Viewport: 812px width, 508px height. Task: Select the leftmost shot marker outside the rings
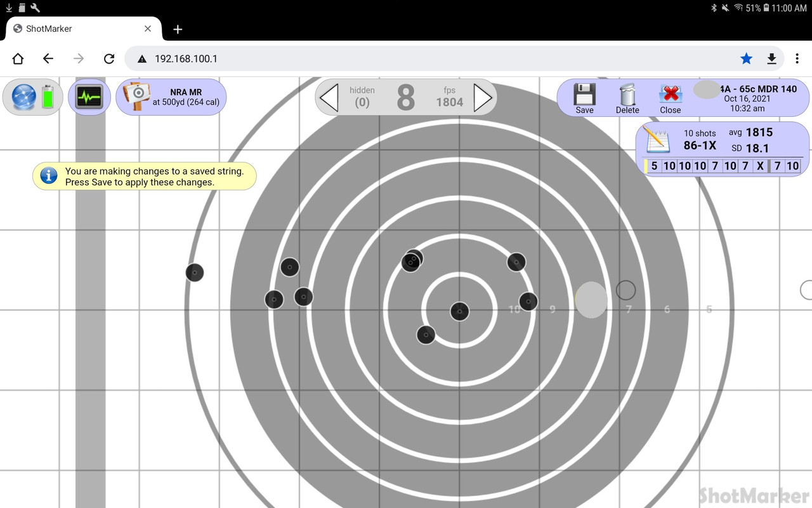[x=195, y=272]
